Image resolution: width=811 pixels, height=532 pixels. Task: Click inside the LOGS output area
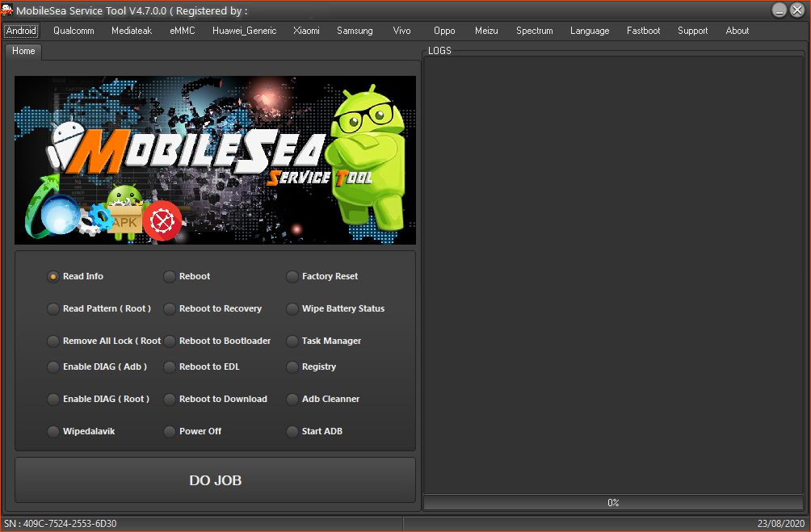[613, 274]
